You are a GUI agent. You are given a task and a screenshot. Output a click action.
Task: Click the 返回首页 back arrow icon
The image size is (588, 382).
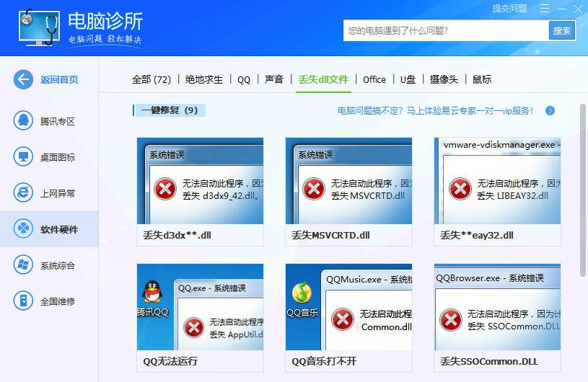click(23, 79)
